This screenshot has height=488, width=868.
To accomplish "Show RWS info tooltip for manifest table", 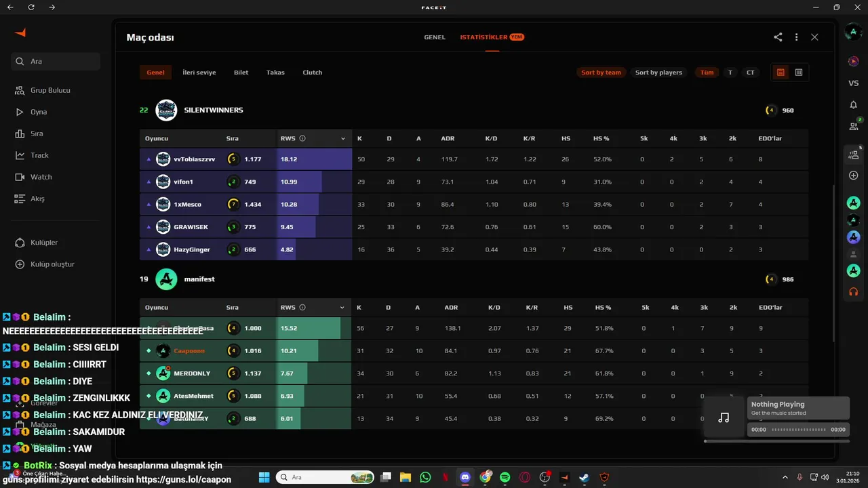I will [302, 307].
